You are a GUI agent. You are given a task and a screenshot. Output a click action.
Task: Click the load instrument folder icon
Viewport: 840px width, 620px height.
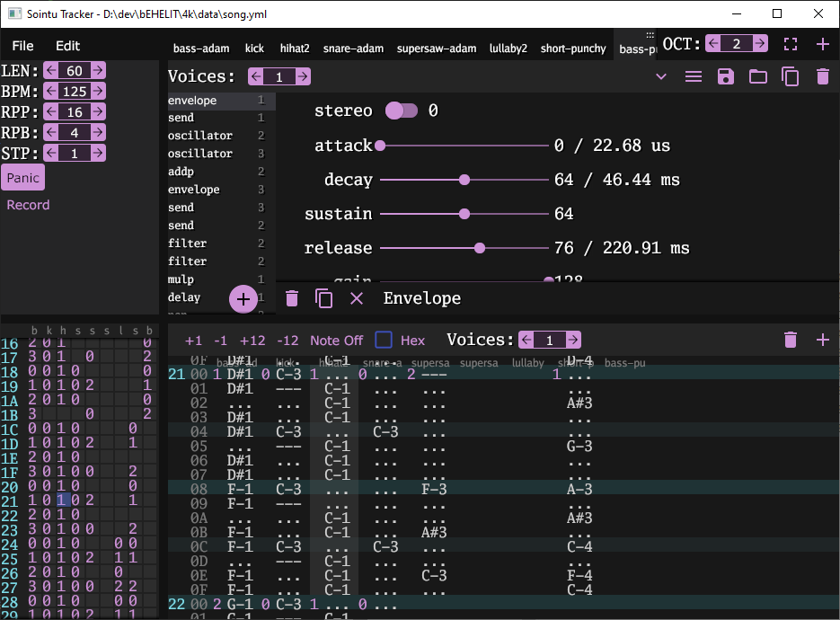pyautogui.click(x=758, y=77)
